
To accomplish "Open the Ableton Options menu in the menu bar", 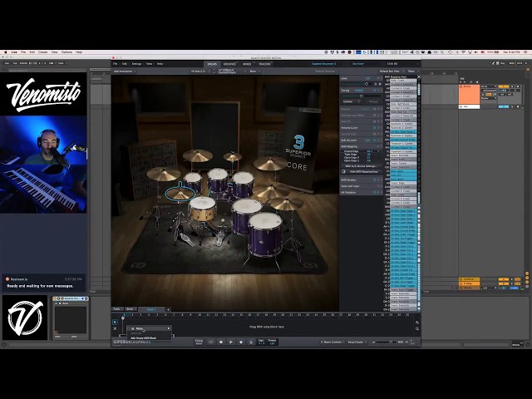I will [x=66, y=52].
